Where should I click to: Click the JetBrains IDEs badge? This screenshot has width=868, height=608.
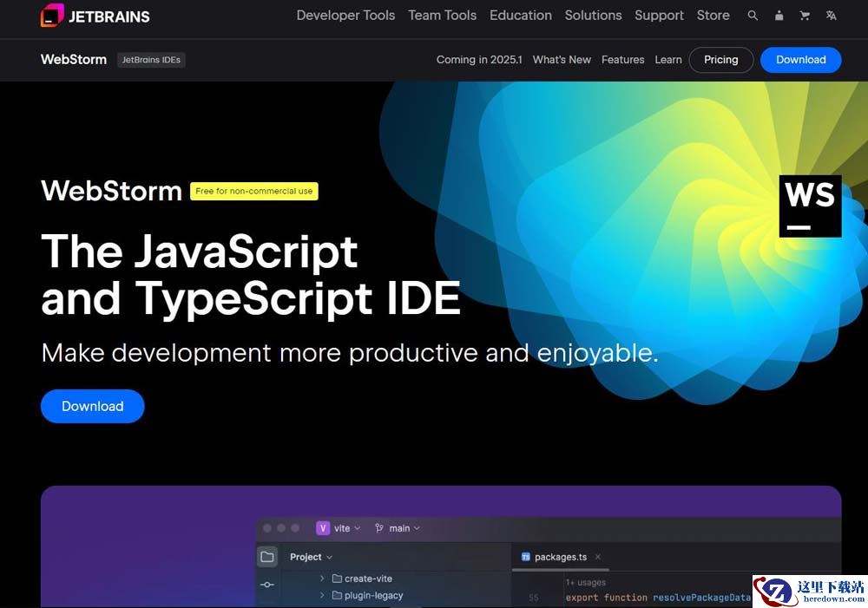[151, 60]
